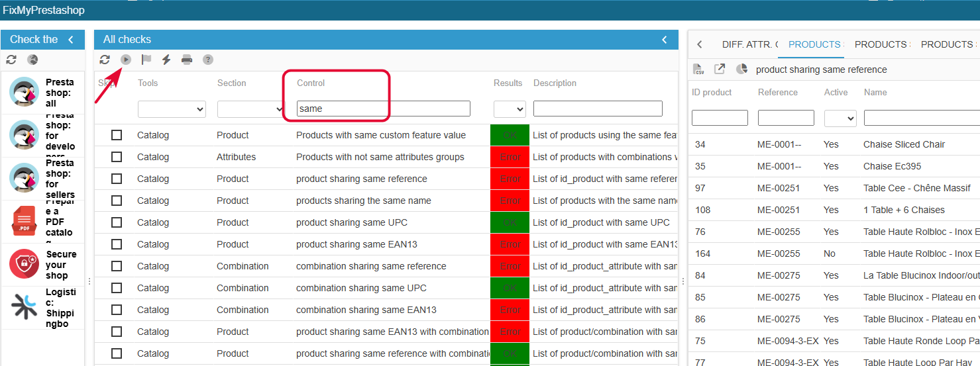Open Prepare a PDF catalog item
This screenshot has width=980, height=366.
point(43,222)
